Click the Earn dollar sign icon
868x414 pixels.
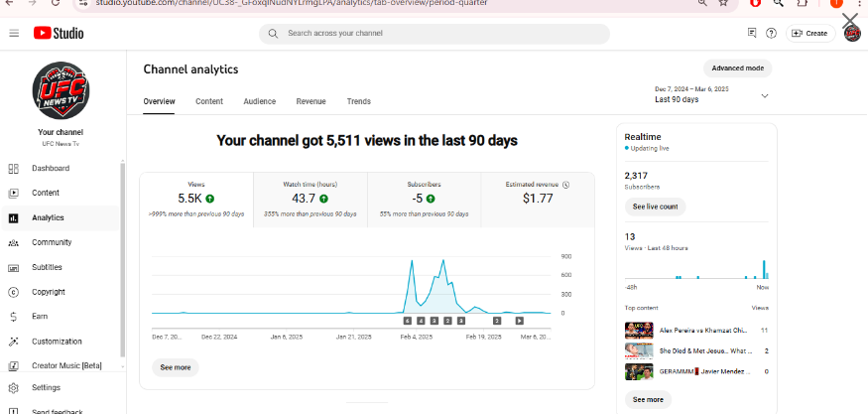click(x=13, y=317)
